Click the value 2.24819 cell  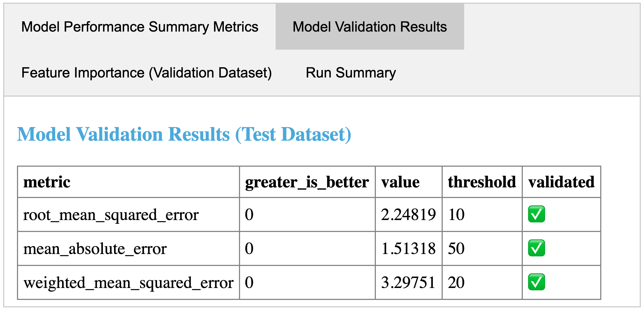[408, 214]
